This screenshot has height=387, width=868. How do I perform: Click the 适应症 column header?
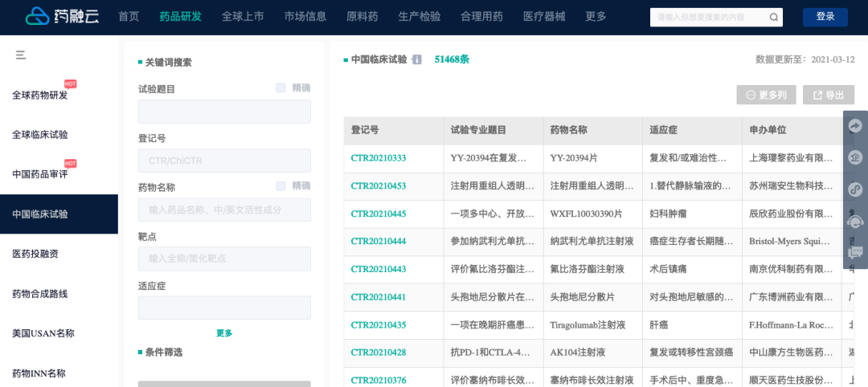(x=693, y=131)
